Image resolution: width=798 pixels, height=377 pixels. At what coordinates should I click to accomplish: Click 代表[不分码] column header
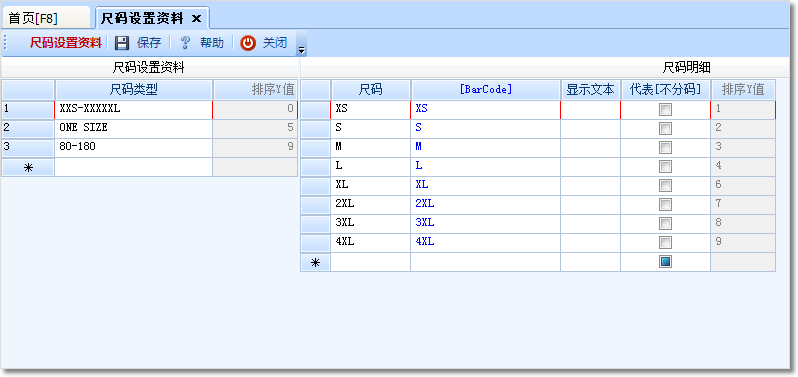click(665, 90)
